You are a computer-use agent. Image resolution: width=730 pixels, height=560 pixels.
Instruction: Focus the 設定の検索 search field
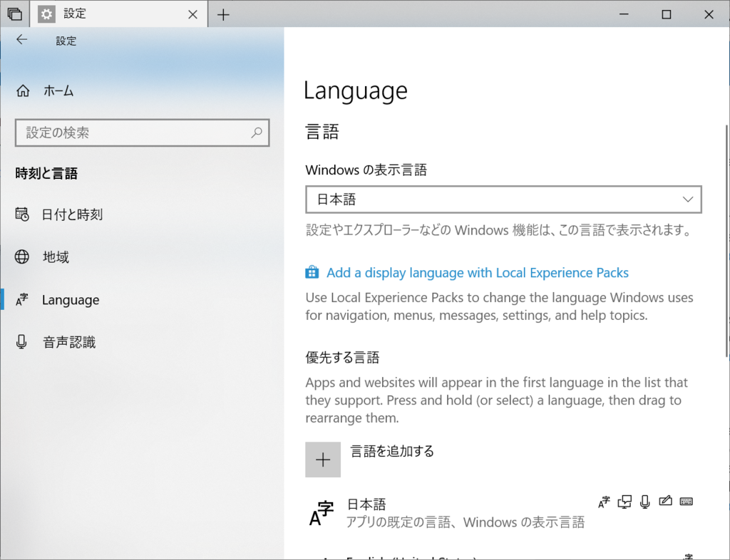coord(142,133)
